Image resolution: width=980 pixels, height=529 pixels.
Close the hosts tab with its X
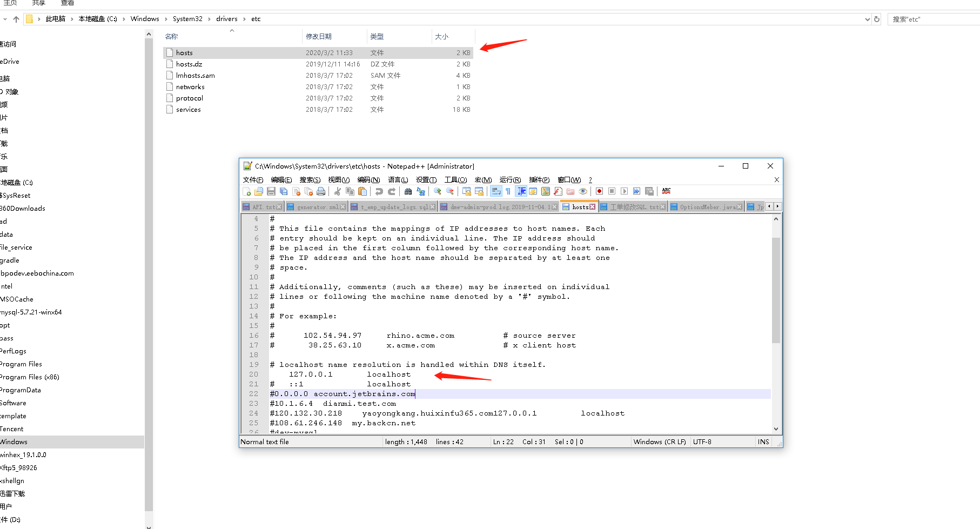[593, 207]
